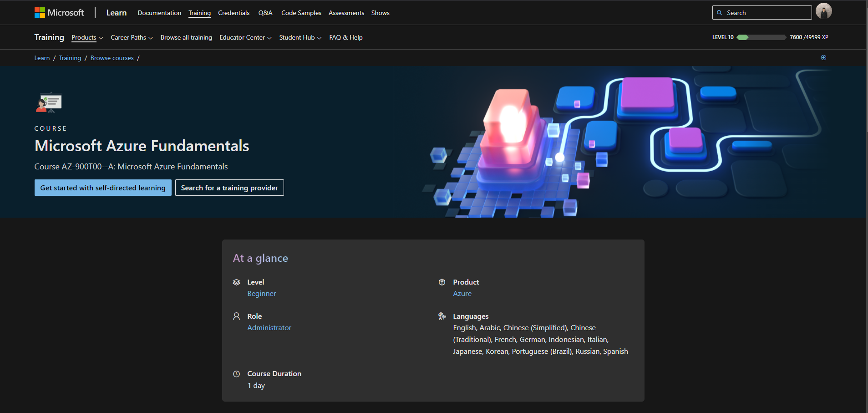Open the Azure product link
868x413 pixels.
462,294
